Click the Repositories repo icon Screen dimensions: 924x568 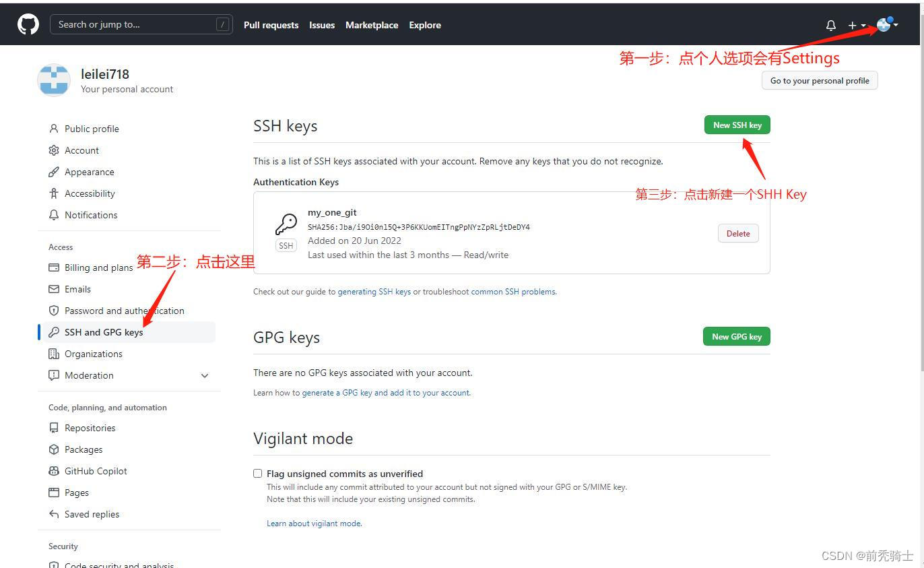pyautogui.click(x=54, y=428)
